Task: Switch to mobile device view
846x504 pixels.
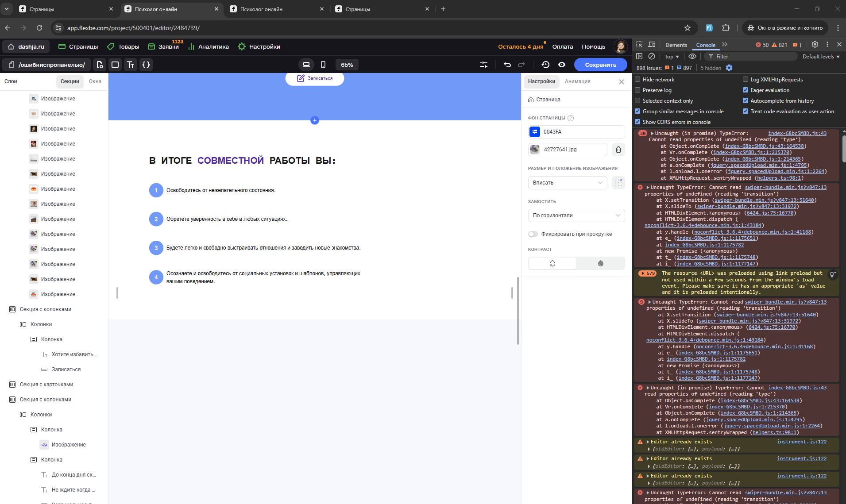Action: point(323,65)
